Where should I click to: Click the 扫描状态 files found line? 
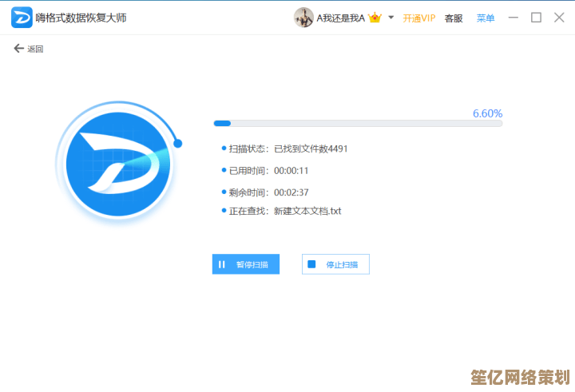pyautogui.click(x=288, y=148)
